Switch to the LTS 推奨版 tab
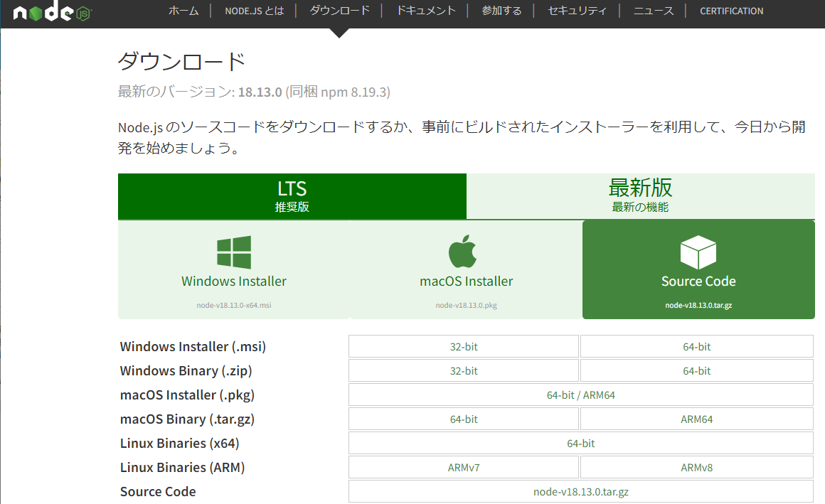Image resolution: width=825 pixels, height=504 pixels. [x=292, y=196]
